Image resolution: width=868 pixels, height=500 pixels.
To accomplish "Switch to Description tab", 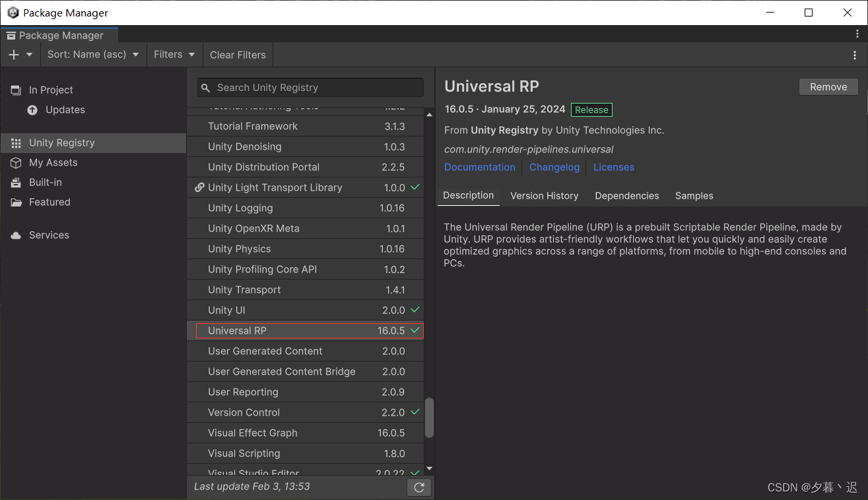I will pyautogui.click(x=469, y=196).
